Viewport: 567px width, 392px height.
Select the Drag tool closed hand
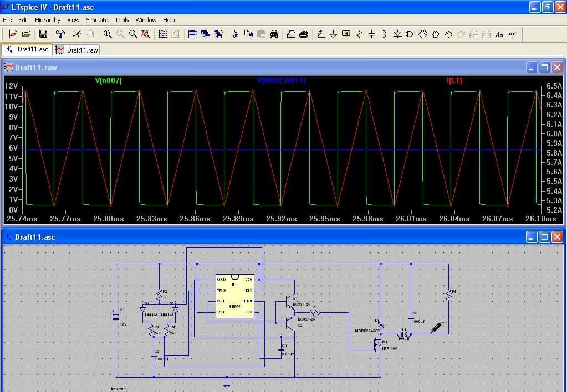[x=436, y=34]
